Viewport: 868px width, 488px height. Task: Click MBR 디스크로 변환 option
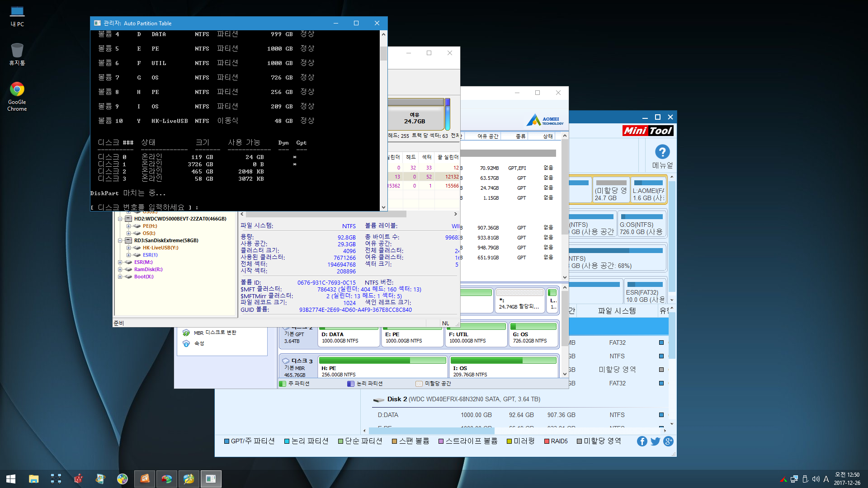[x=215, y=333]
